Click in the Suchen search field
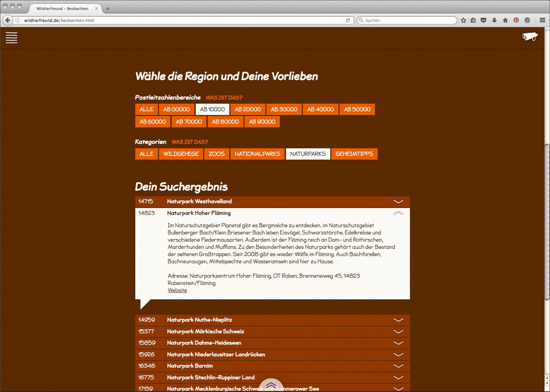This screenshot has height=392, width=550. pos(408,20)
